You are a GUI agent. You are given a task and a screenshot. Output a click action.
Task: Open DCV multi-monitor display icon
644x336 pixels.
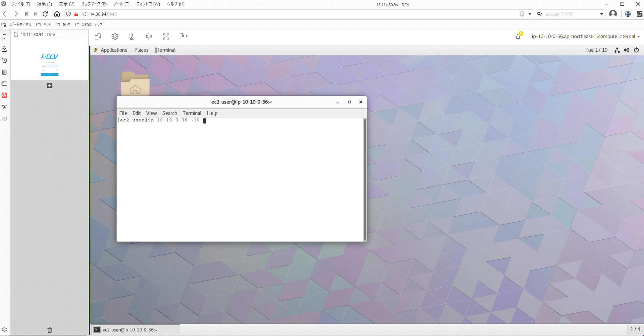click(x=183, y=36)
